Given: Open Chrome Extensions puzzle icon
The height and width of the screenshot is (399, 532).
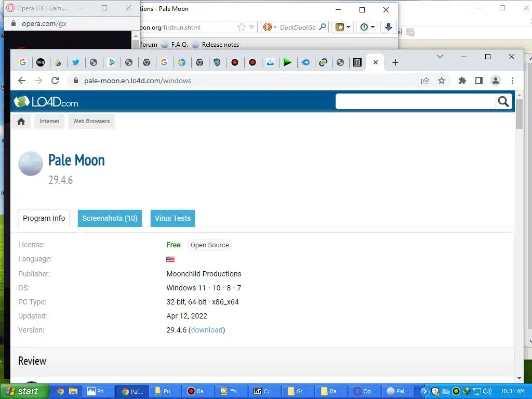Looking at the screenshot, I should point(462,81).
